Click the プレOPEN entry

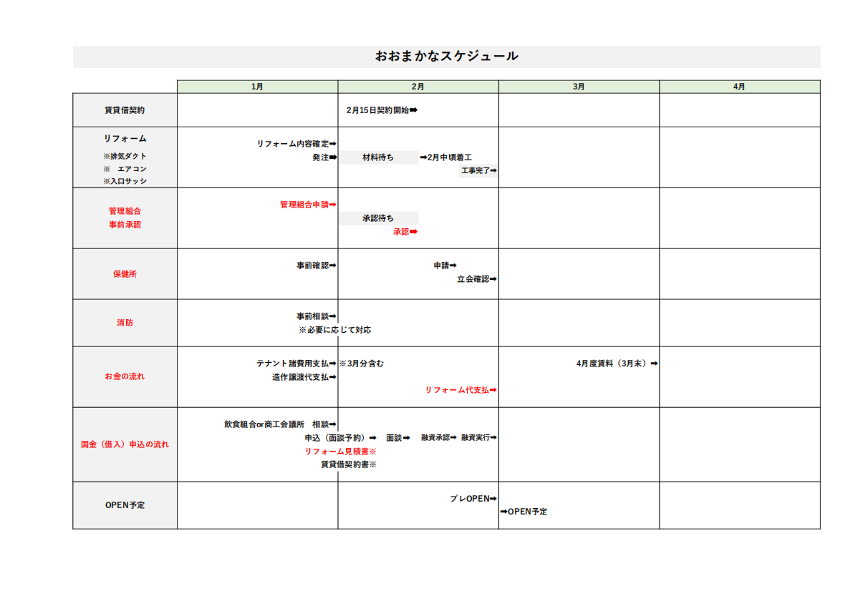473,498
